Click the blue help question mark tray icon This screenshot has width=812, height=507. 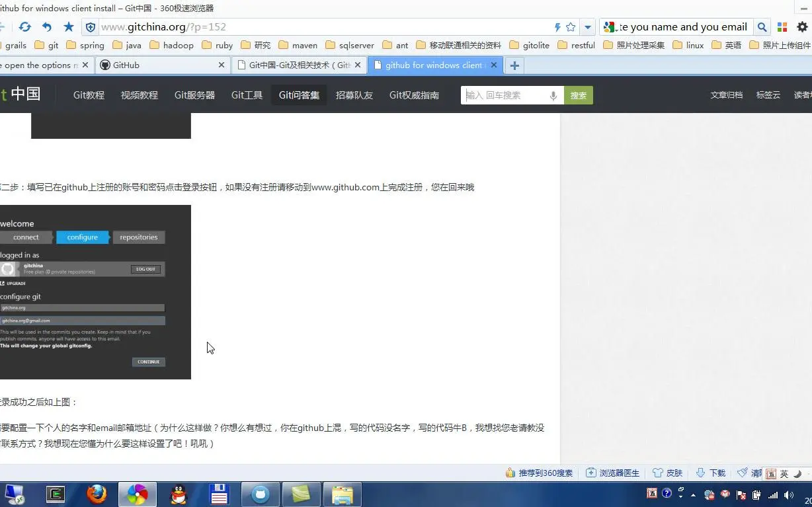667,493
